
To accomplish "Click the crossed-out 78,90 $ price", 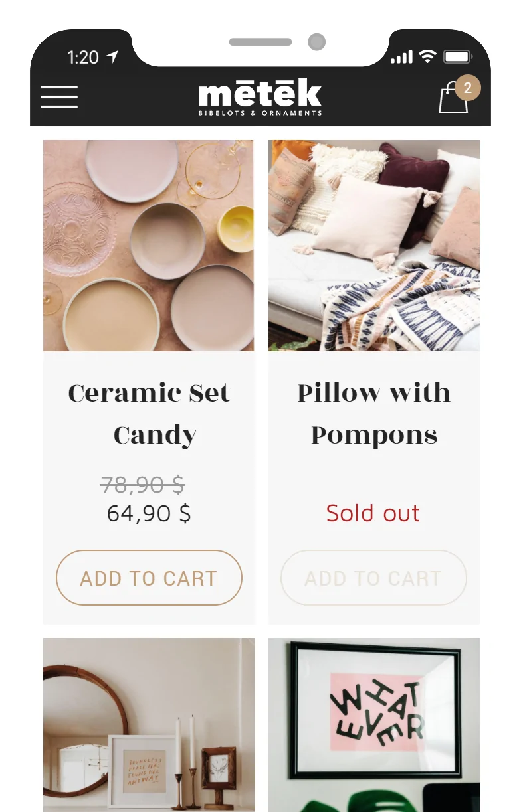I will (x=142, y=485).
